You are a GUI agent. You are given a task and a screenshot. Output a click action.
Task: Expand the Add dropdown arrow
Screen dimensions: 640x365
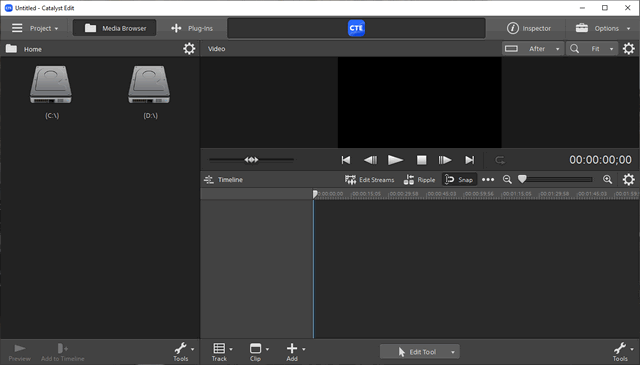click(303, 349)
